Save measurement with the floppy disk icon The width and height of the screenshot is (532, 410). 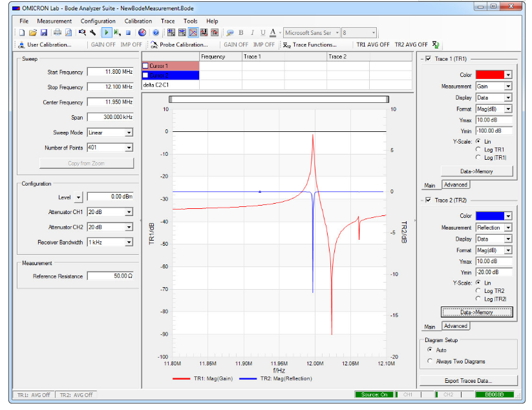(x=43, y=32)
